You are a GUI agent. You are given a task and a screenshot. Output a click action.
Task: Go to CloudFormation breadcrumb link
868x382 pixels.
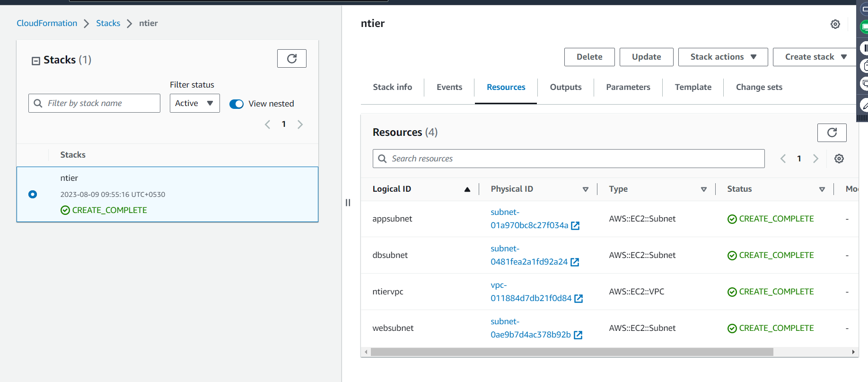(x=47, y=23)
